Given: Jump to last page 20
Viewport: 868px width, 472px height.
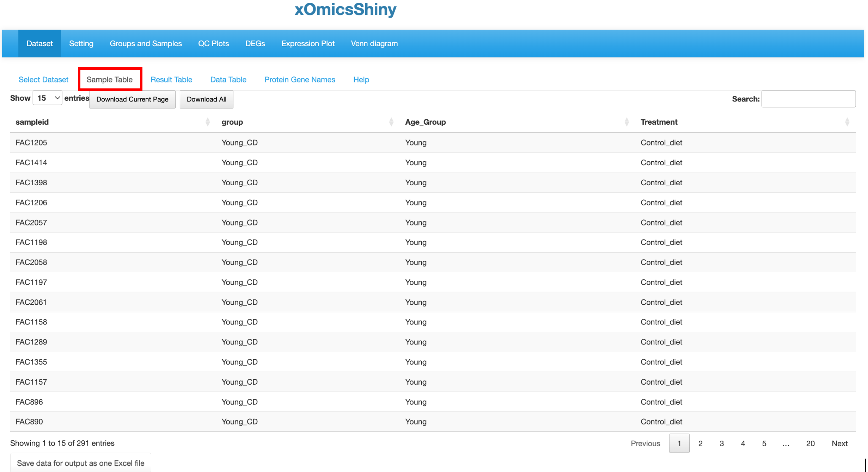Looking at the screenshot, I should pos(810,443).
